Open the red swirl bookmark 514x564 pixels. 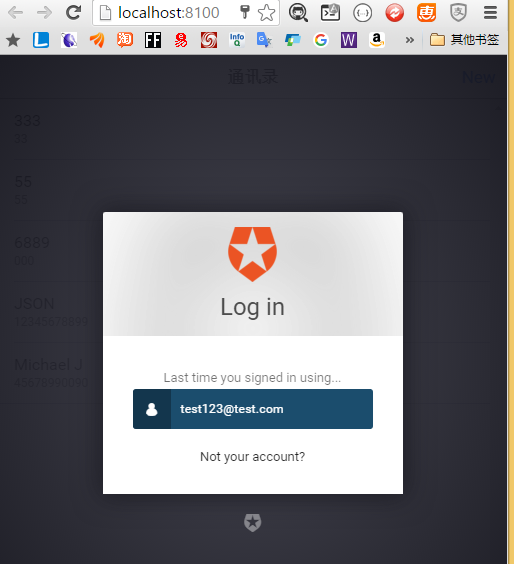tap(209, 40)
